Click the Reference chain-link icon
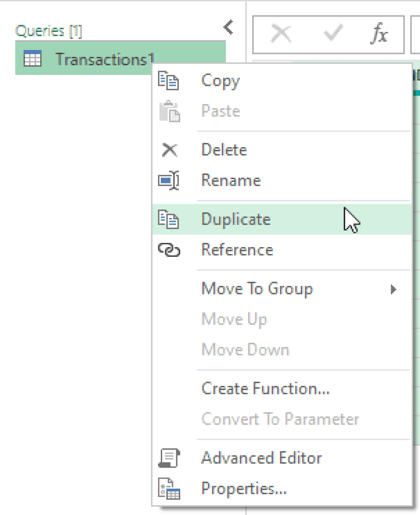420x515 pixels. pos(169,250)
